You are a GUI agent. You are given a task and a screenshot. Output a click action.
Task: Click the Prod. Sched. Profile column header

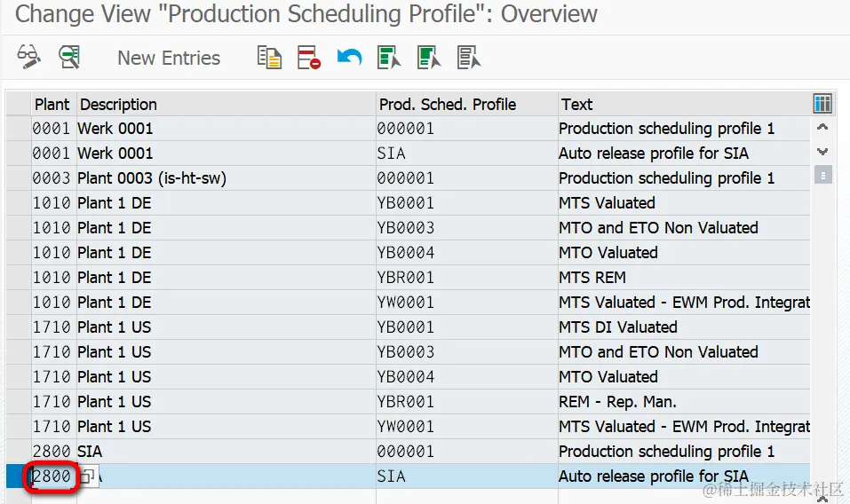(448, 104)
